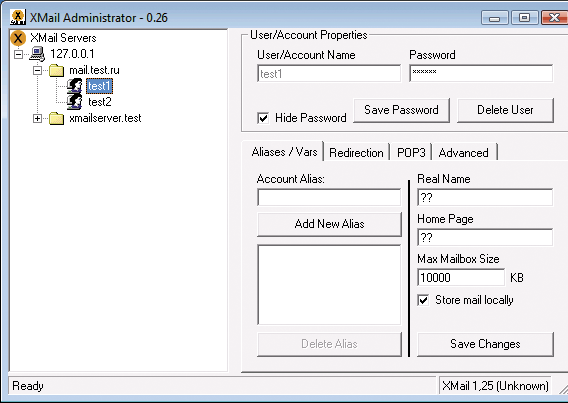
Task: Click the XMail Servers root icon
Action: (18, 38)
